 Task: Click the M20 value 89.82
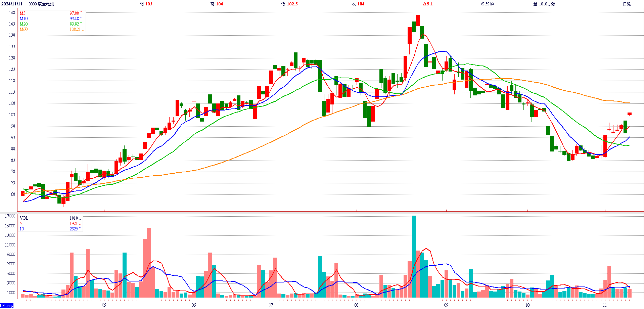coord(74,24)
